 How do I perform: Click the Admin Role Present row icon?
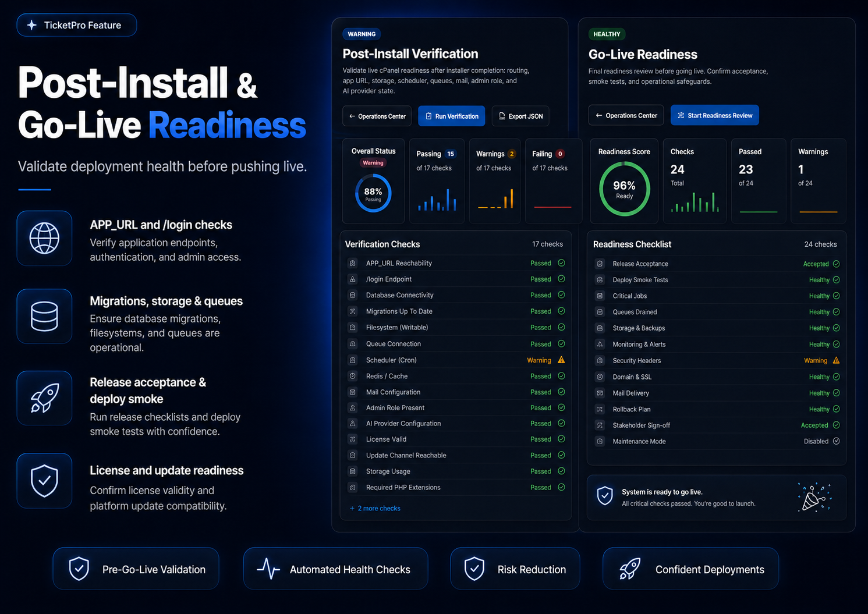click(352, 408)
